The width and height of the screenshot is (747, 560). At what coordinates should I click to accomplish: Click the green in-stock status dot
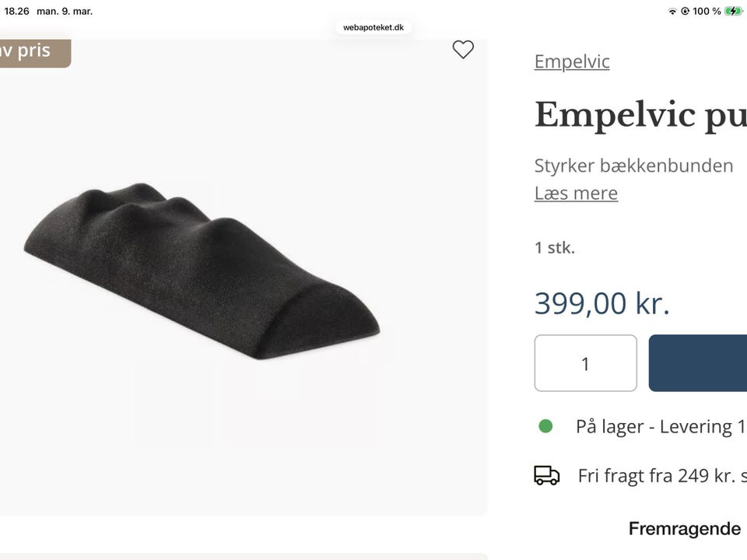[545, 426]
